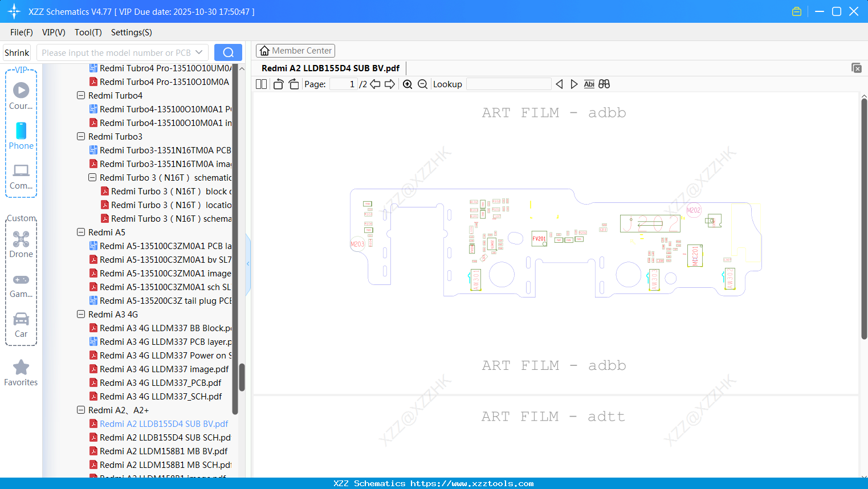
Task: Collapse the sidebar using the splitter handle
Action: [x=248, y=263]
